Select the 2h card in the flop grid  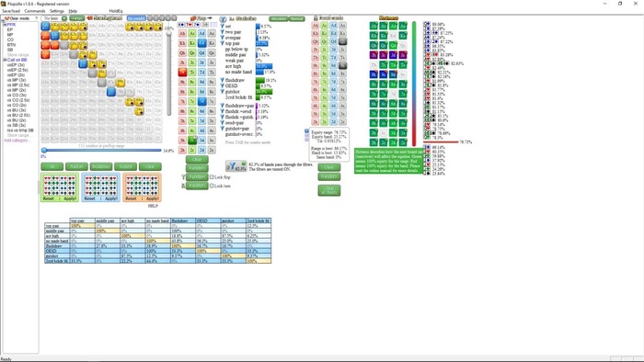182,150
